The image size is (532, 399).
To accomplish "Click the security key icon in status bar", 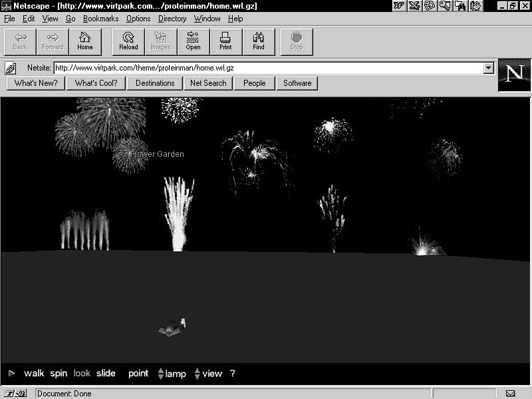I will tap(17, 393).
